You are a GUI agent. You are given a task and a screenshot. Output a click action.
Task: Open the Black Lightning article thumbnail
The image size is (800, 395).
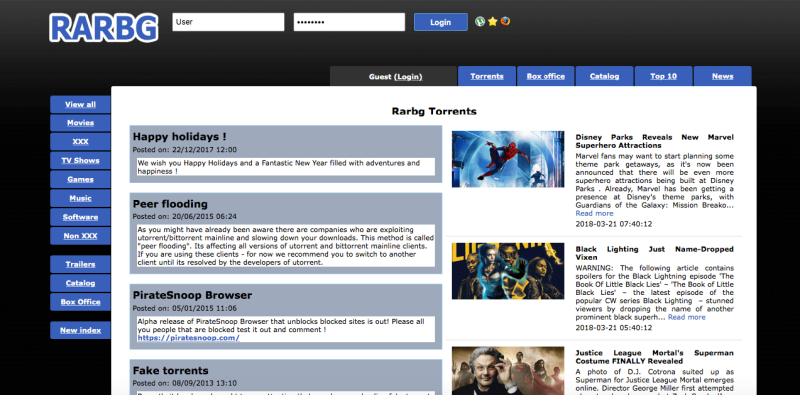[x=508, y=271]
